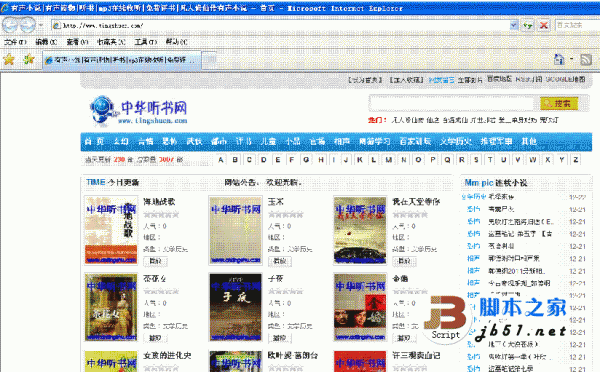Click the 中华听书网 site logo
Screen dimensions: 600x372
[x=140, y=110]
